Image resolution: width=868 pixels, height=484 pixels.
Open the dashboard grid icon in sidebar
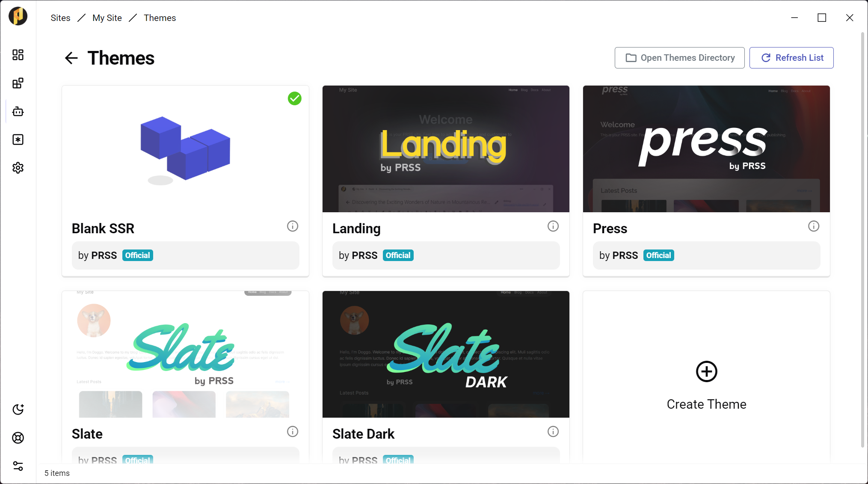18,55
